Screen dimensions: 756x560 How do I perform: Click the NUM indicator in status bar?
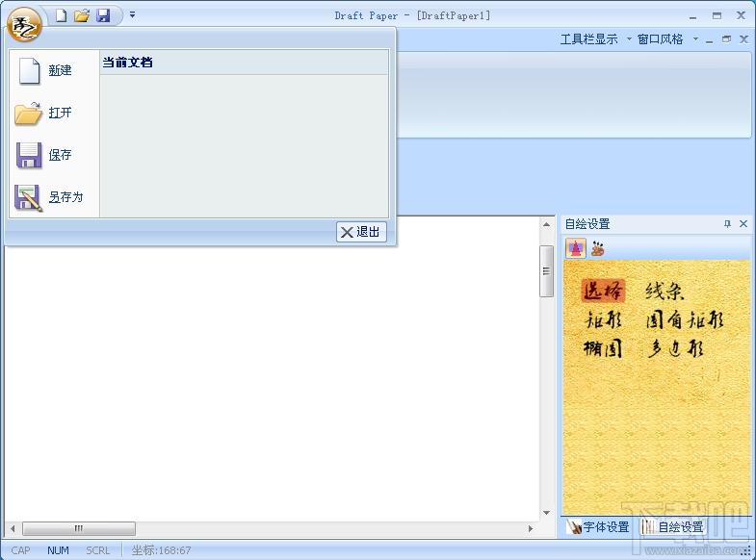[x=58, y=549]
